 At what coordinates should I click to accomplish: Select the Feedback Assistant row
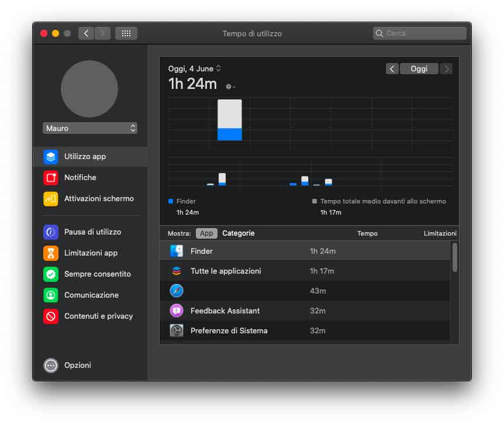coord(305,311)
